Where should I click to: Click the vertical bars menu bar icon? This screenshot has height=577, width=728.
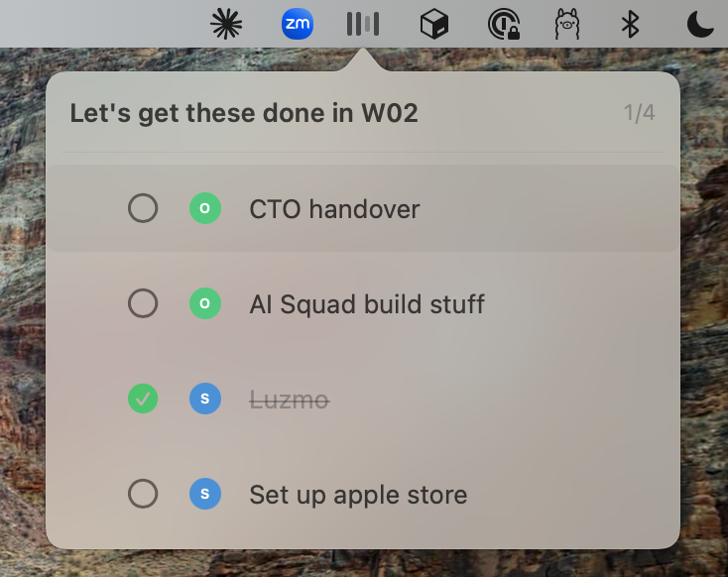363,24
